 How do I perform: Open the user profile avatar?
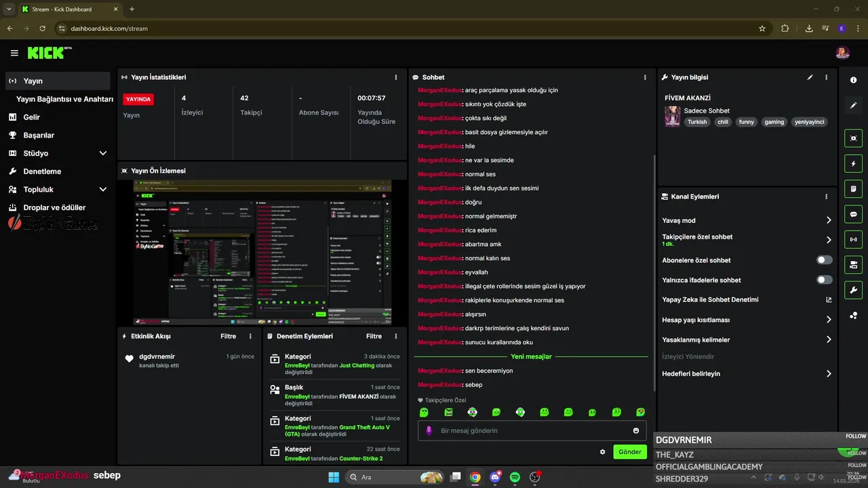842,53
